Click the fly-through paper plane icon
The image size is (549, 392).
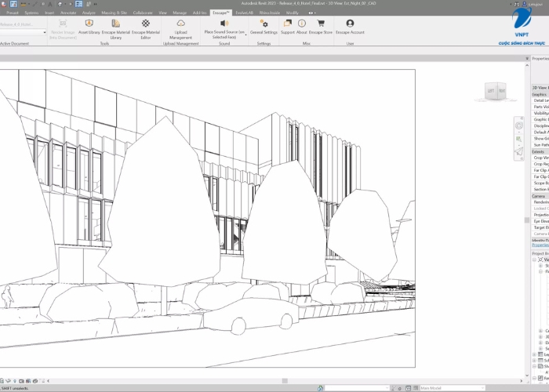tap(518, 151)
